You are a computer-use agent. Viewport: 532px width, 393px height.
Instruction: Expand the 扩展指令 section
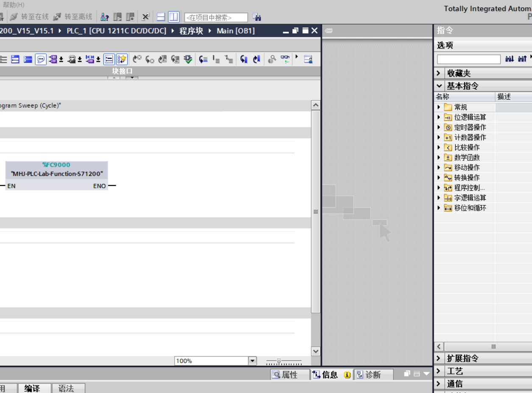click(462, 359)
